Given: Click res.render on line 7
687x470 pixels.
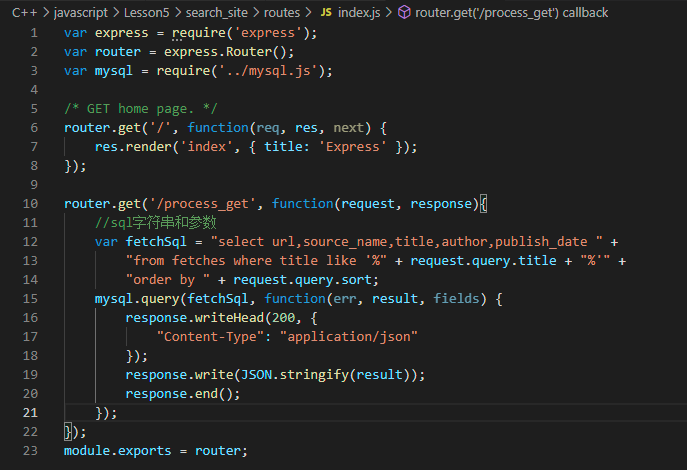Looking at the screenshot, I should pyautogui.click(x=133, y=147).
